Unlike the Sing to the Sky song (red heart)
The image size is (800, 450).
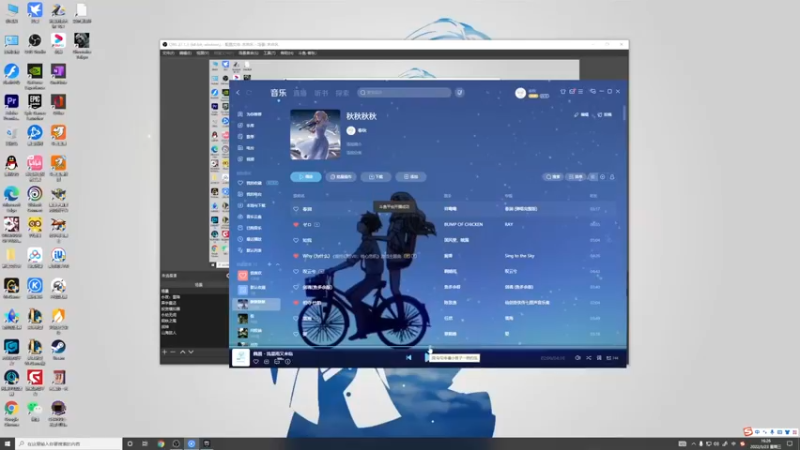(x=295, y=256)
